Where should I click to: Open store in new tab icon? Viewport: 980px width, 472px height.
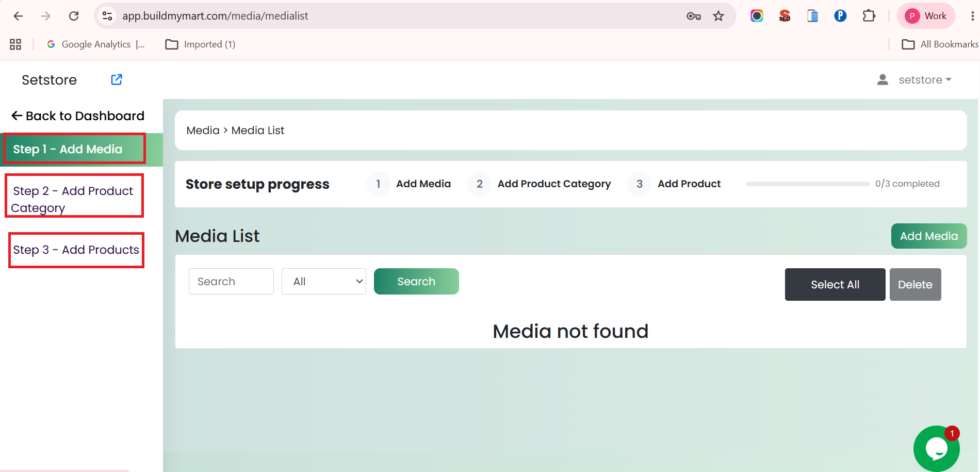coord(117,79)
